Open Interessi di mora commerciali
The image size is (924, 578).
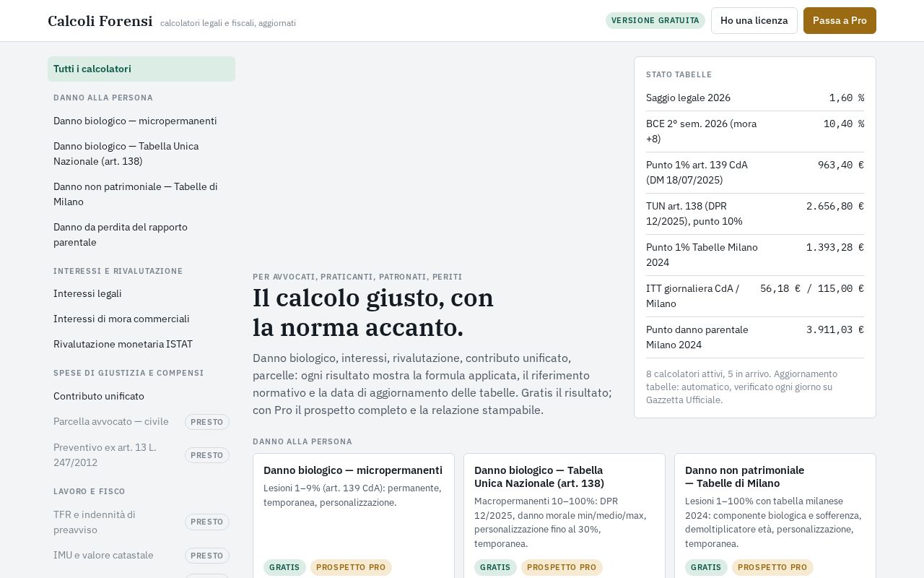pyautogui.click(x=141, y=319)
